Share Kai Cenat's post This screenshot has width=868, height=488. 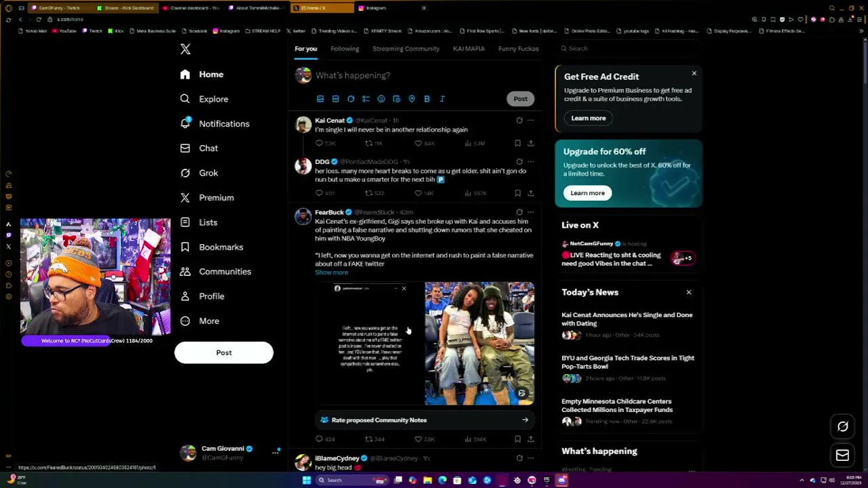(x=530, y=144)
